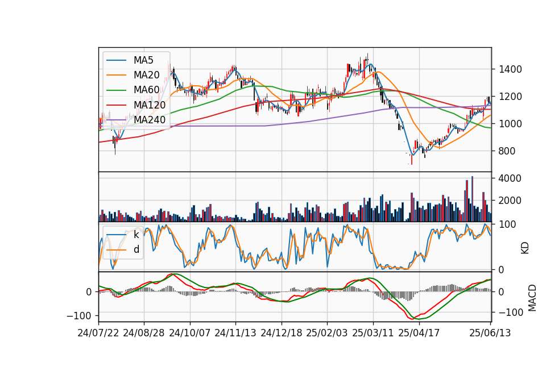546x392 pixels.
Task: Click the 100 tick on KD axis
Action: point(507,224)
